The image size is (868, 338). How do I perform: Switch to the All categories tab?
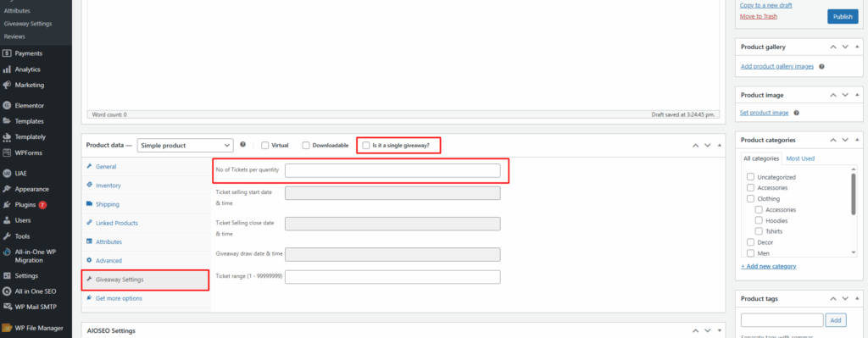[x=761, y=158]
